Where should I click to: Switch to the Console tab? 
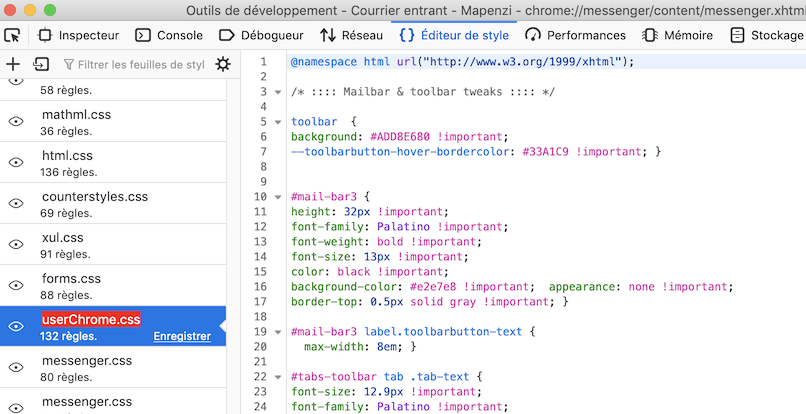click(169, 35)
